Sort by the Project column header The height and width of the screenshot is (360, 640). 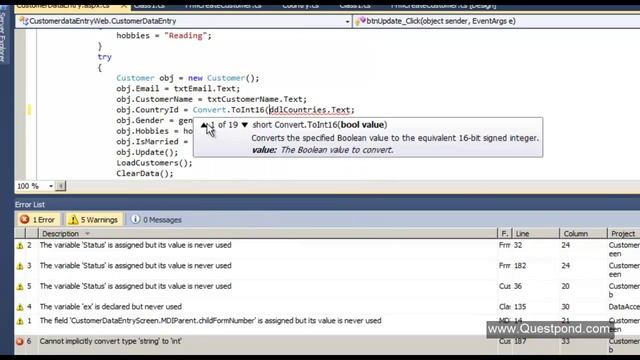point(623,234)
